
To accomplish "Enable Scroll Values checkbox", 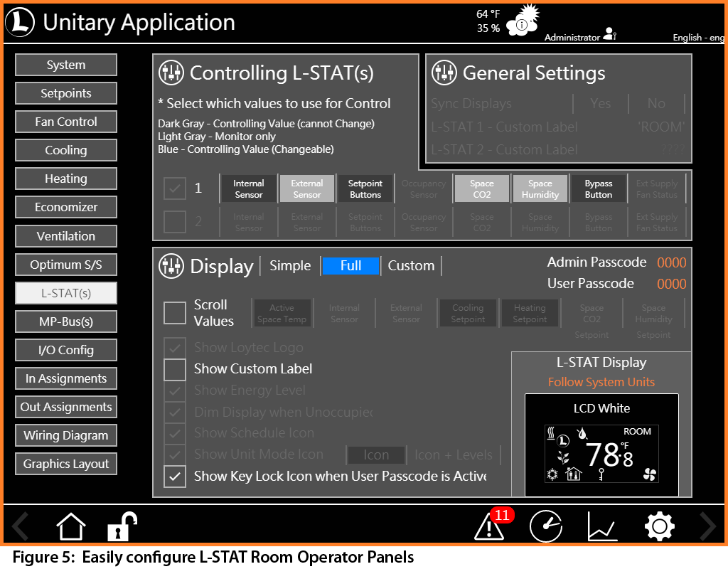I will pyautogui.click(x=175, y=312).
